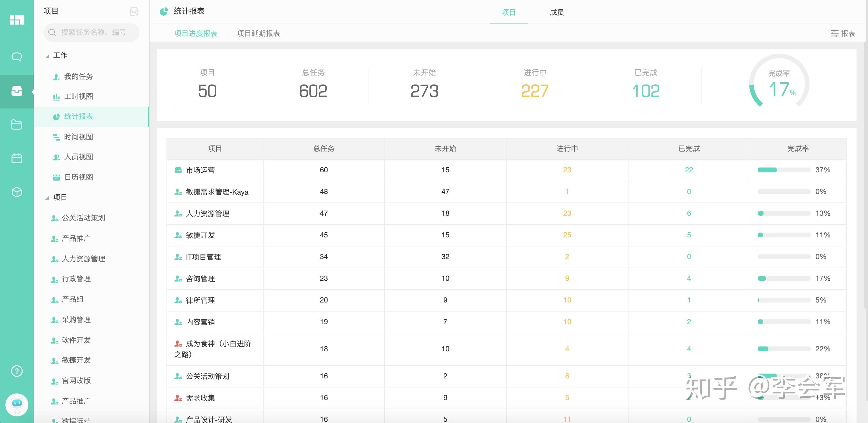Click the 工时视图 bar chart icon
868x423 pixels.
click(x=56, y=97)
